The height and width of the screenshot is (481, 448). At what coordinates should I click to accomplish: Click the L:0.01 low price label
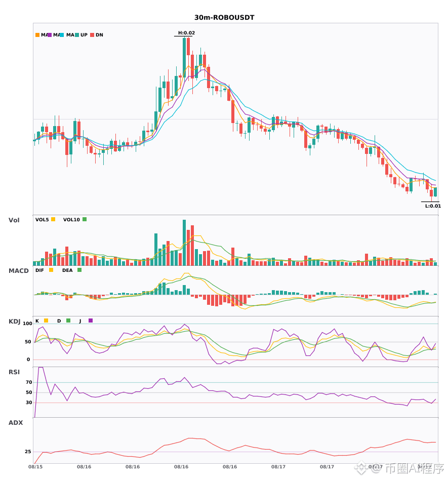click(433, 206)
